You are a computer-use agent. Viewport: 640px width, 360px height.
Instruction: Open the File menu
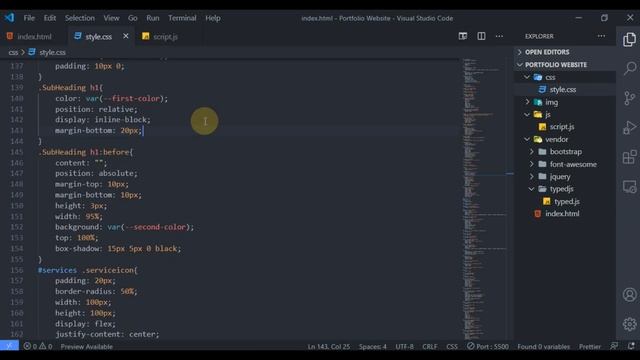[29, 18]
